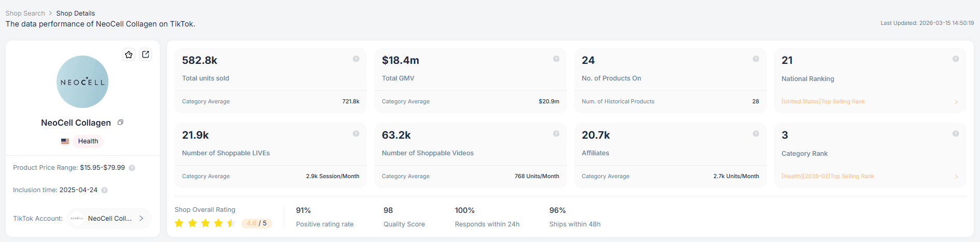Click the United States flag icon

pos(65,141)
